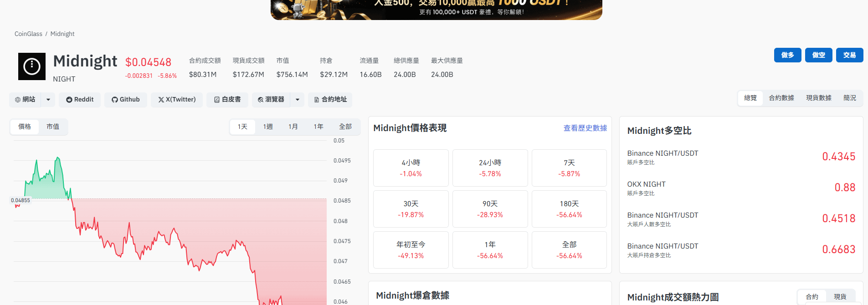Click the 現貨成交額 value $172.67M
Viewport: 868px width, 305px height.
[x=248, y=75]
